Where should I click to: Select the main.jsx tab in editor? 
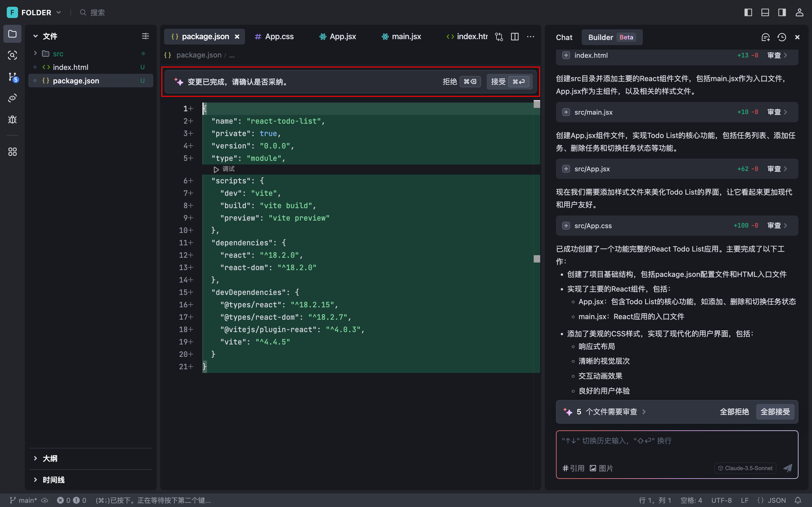point(406,37)
